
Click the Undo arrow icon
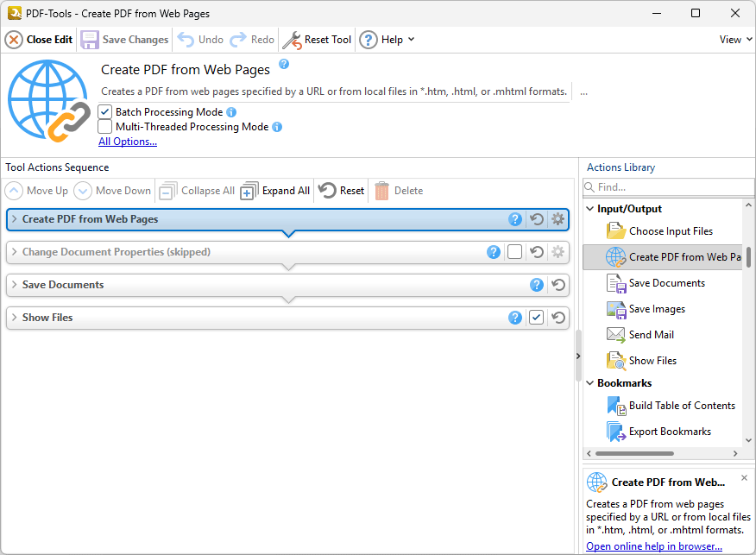pos(186,40)
